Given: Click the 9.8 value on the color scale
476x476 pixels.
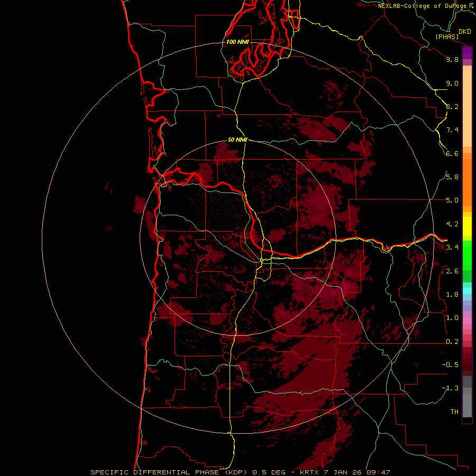Looking at the screenshot, I should pyautogui.click(x=452, y=59).
